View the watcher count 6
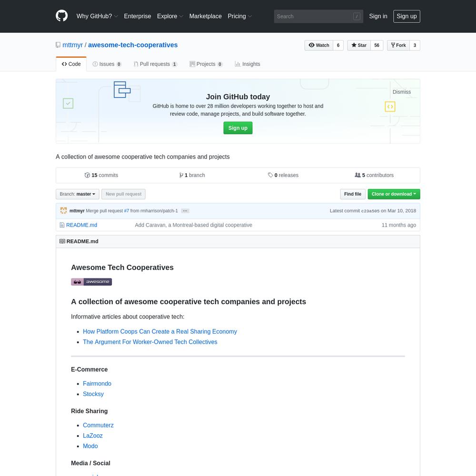The width and height of the screenshot is (476, 476). coord(338,45)
